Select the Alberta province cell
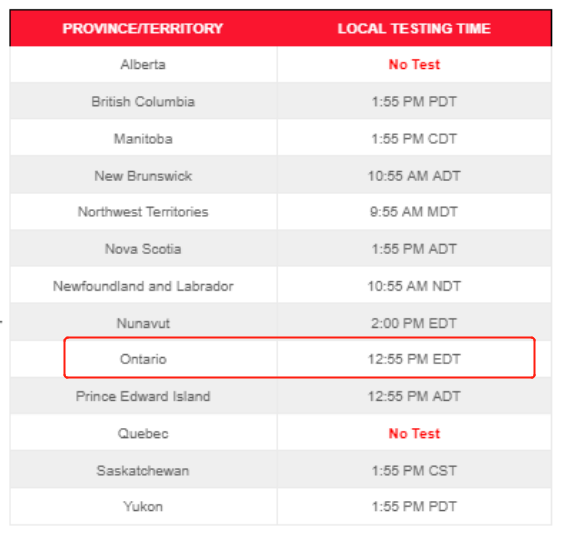 [143, 64]
